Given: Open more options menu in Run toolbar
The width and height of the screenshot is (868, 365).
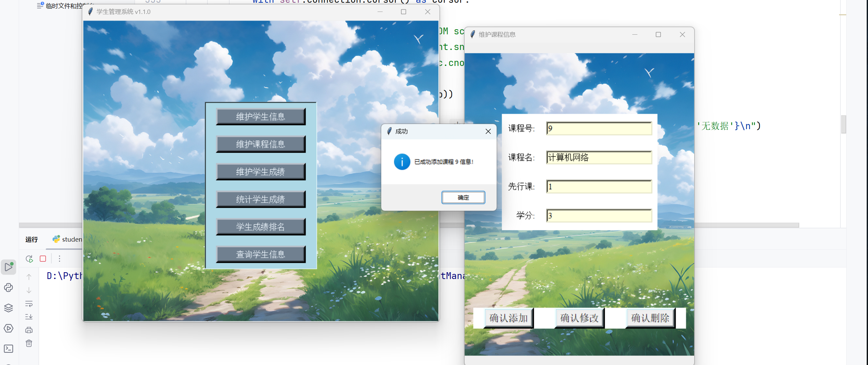Looking at the screenshot, I should pos(60,259).
